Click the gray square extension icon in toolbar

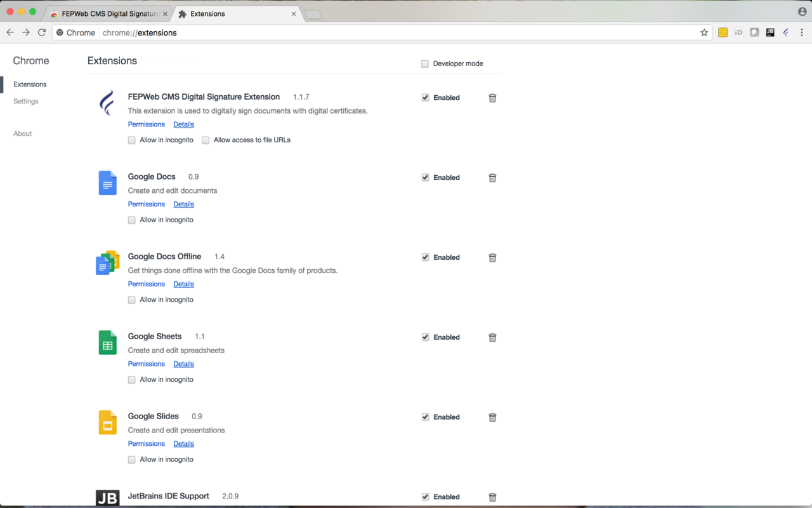754,32
